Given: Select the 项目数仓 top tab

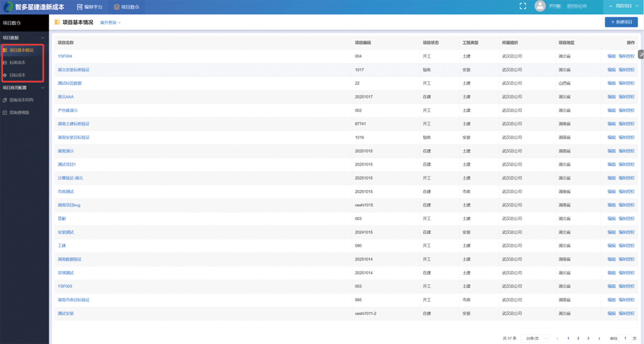Looking at the screenshot, I should click(126, 7).
